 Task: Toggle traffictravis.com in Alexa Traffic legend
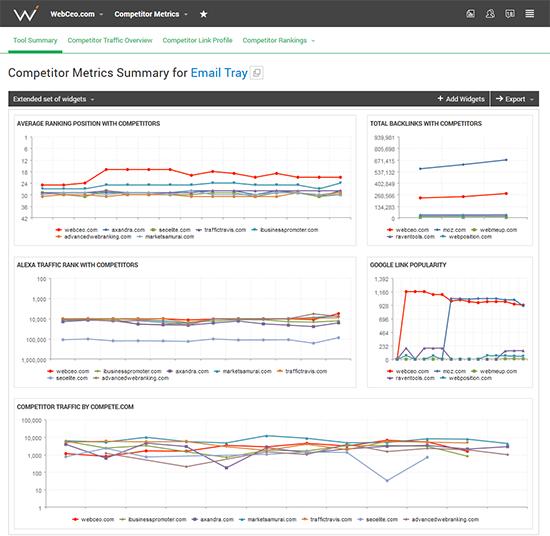click(x=302, y=371)
